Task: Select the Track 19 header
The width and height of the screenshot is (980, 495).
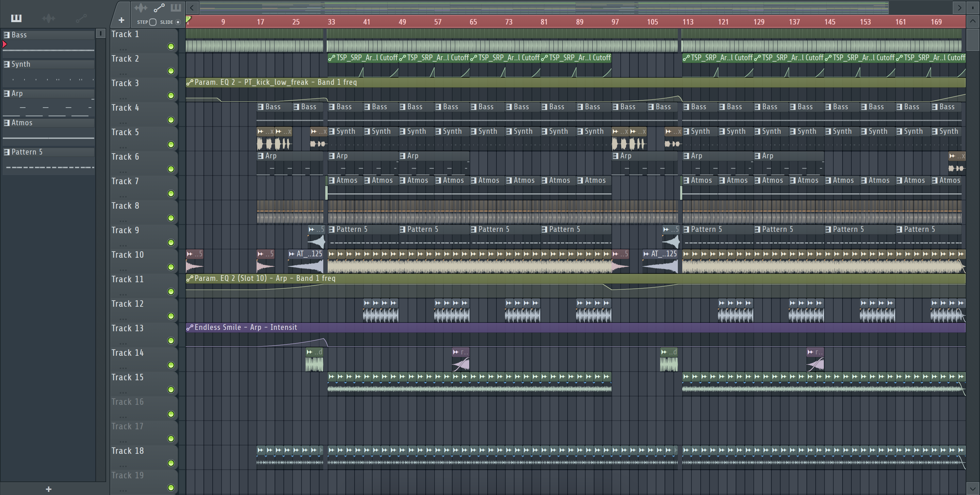Action: [x=144, y=482]
